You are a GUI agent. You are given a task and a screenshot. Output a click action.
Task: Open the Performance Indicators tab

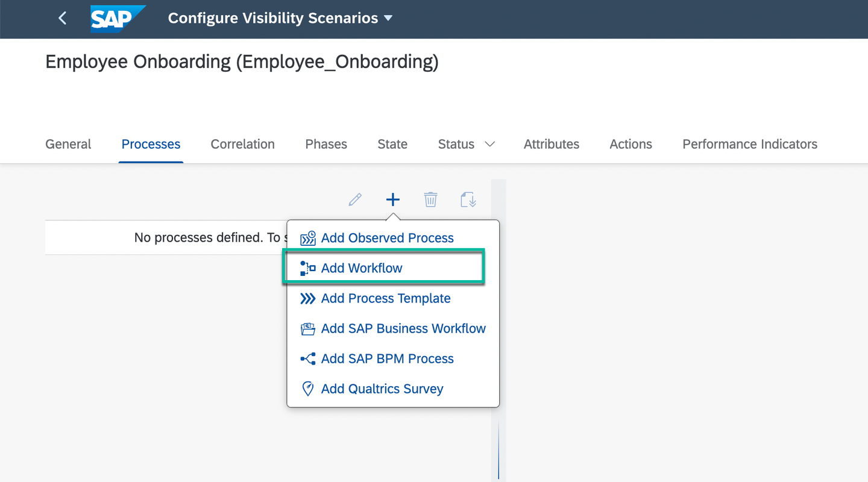coord(750,144)
